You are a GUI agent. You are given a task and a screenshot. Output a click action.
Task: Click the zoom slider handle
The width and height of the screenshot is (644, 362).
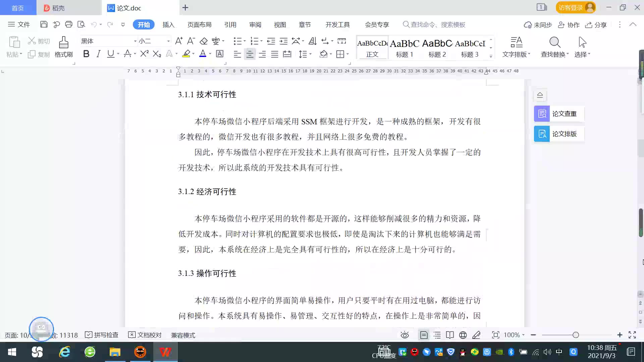[576, 335]
